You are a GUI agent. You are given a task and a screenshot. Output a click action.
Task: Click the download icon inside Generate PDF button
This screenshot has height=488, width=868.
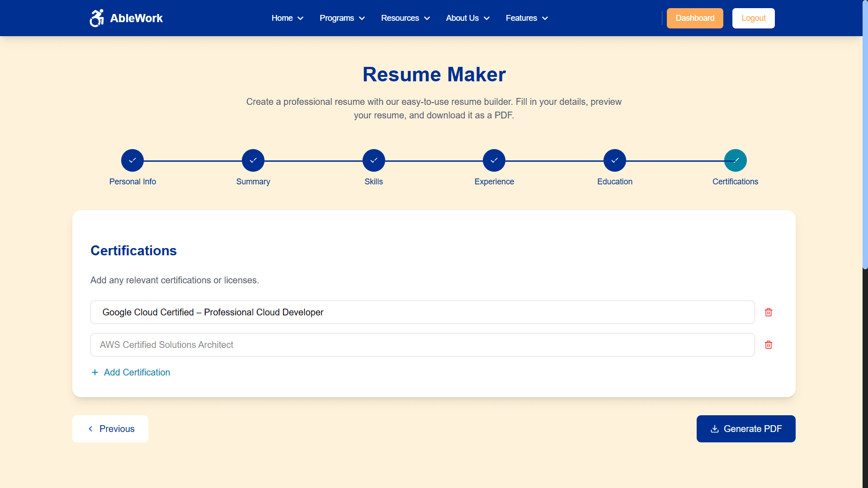pos(715,429)
